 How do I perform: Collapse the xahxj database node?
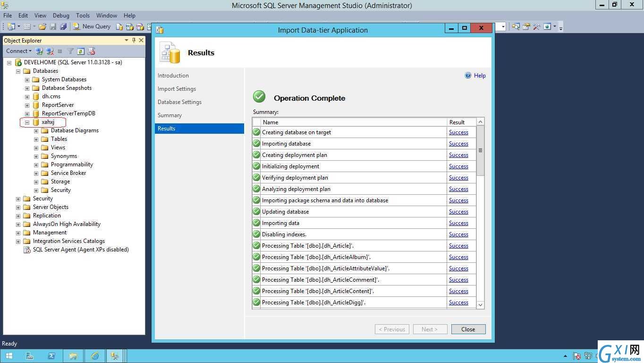tap(27, 122)
